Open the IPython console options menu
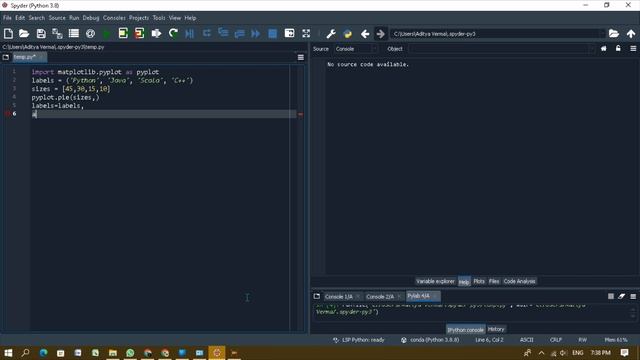Viewport: 640px width, 360px height. [x=633, y=297]
